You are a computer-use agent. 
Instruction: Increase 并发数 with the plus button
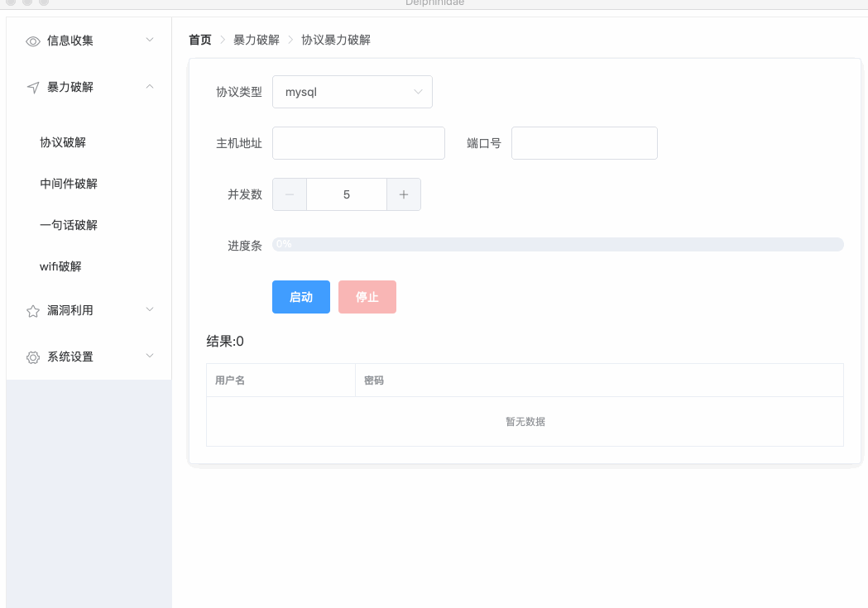pyautogui.click(x=404, y=194)
